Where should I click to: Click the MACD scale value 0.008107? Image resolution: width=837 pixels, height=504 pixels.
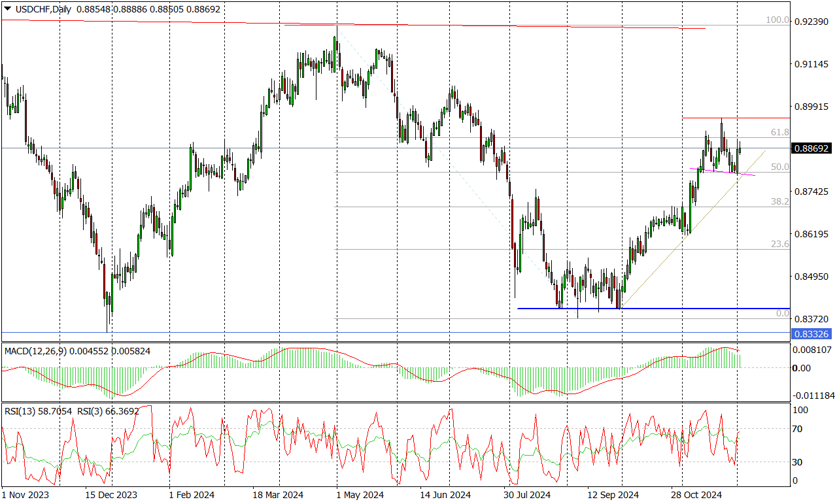pos(811,350)
